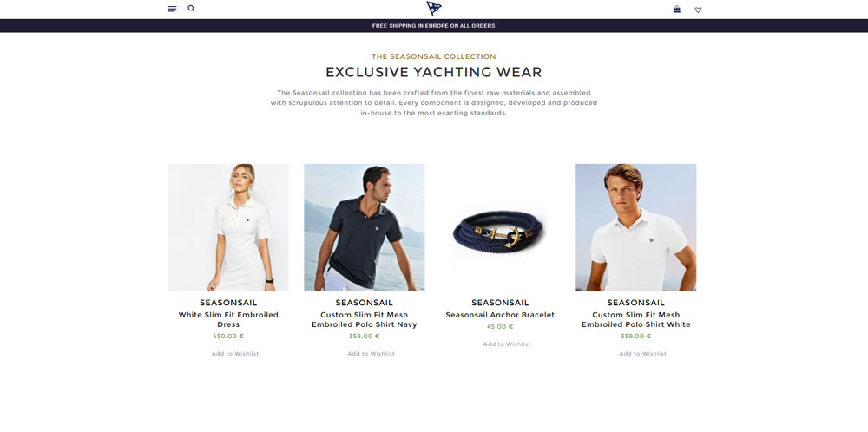Open the navy polo shirt image
The height and width of the screenshot is (432, 868).
coord(365,227)
